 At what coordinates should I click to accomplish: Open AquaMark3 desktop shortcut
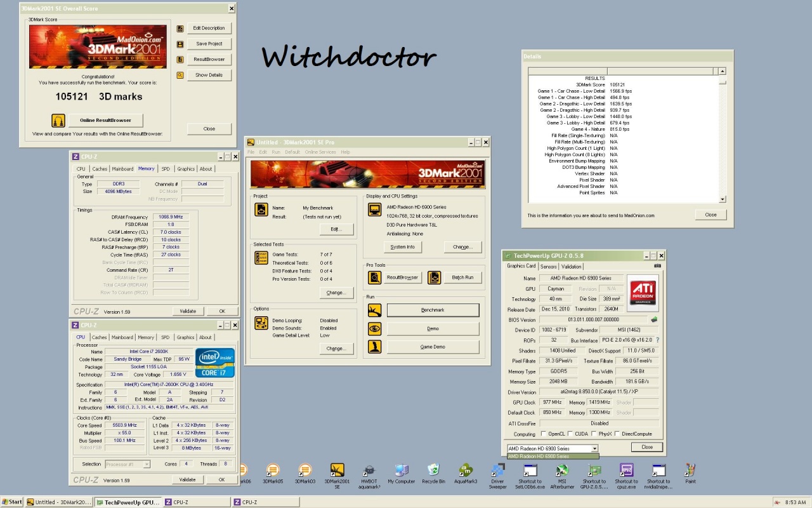(466, 471)
